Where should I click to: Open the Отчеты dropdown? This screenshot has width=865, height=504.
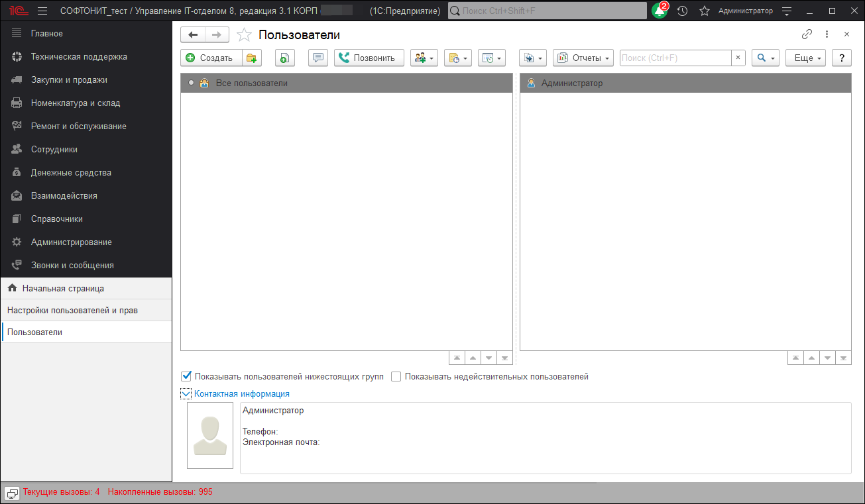coord(583,58)
